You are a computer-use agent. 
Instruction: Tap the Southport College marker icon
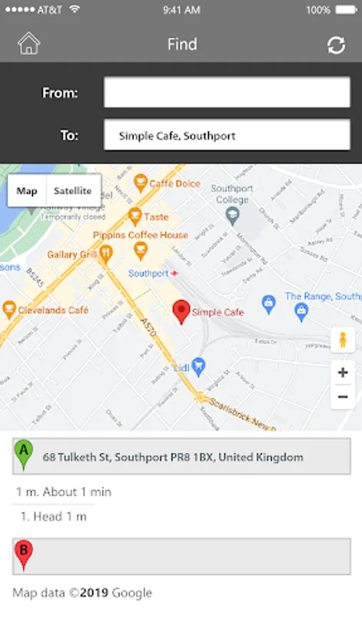point(233,215)
